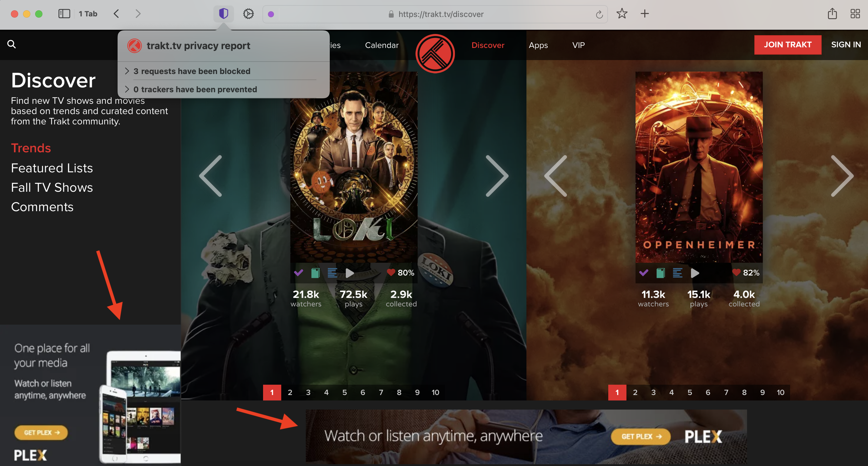This screenshot has height=466, width=868.
Task: Open the tab overview grid icon
Action: (x=855, y=14)
